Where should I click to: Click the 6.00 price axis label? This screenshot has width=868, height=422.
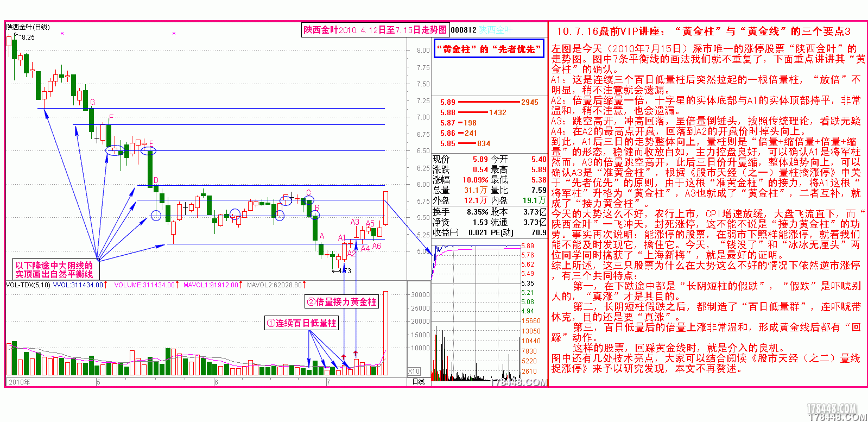click(423, 185)
